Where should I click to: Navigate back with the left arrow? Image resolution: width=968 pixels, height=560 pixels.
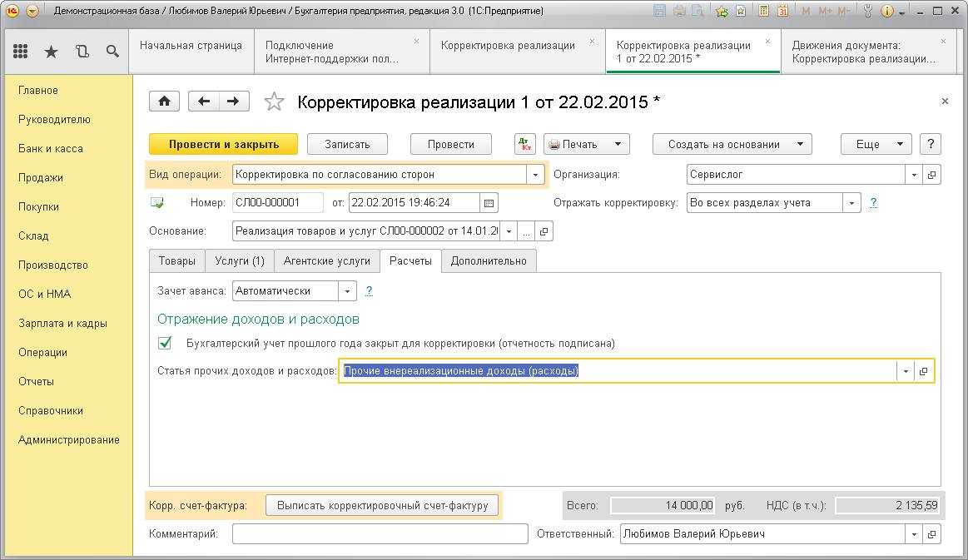pyautogui.click(x=204, y=102)
